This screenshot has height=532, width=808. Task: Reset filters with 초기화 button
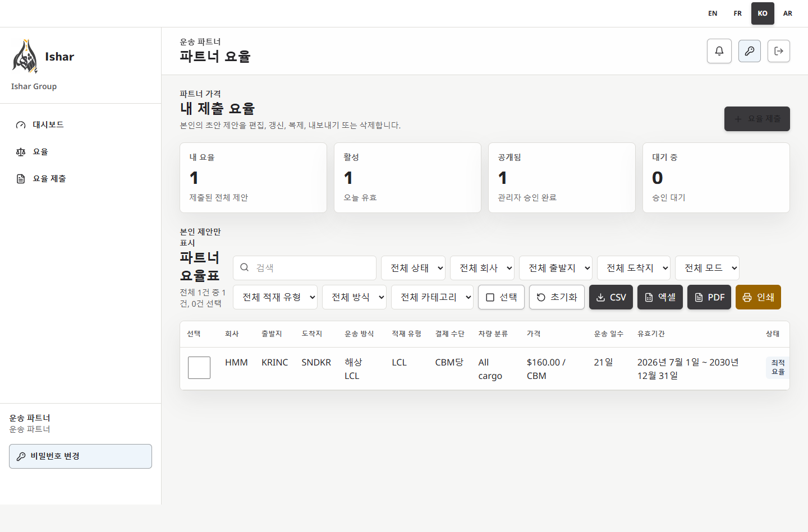click(x=557, y=297)
